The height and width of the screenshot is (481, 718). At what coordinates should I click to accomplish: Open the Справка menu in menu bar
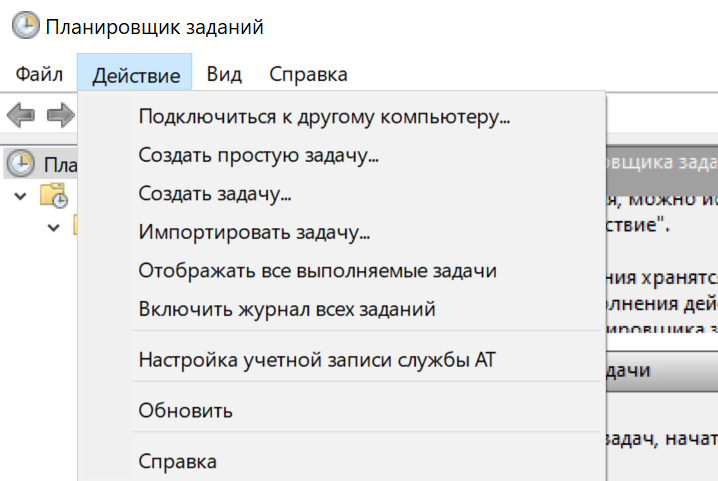click(308, 74)
